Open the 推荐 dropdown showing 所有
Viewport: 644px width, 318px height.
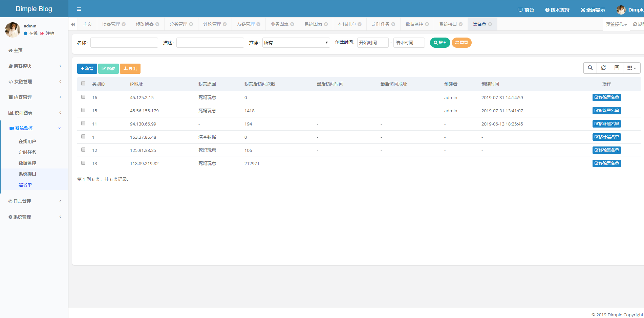[296, 43]
